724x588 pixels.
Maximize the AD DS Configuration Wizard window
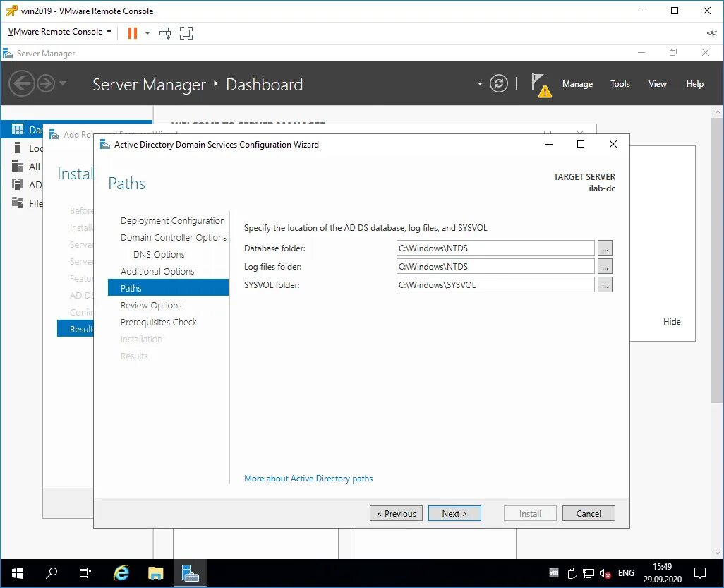tap(581, 144)
